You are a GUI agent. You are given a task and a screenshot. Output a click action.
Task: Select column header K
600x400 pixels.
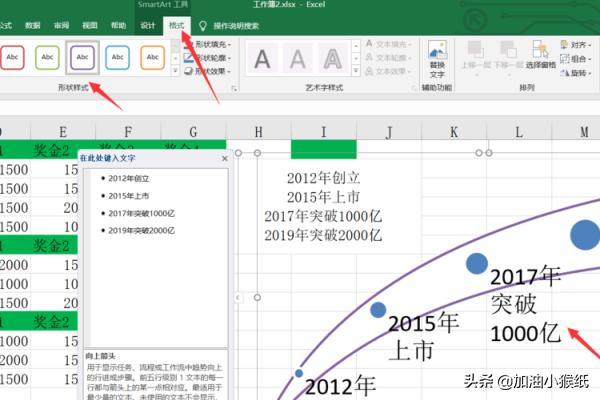(x=454, y=132)
